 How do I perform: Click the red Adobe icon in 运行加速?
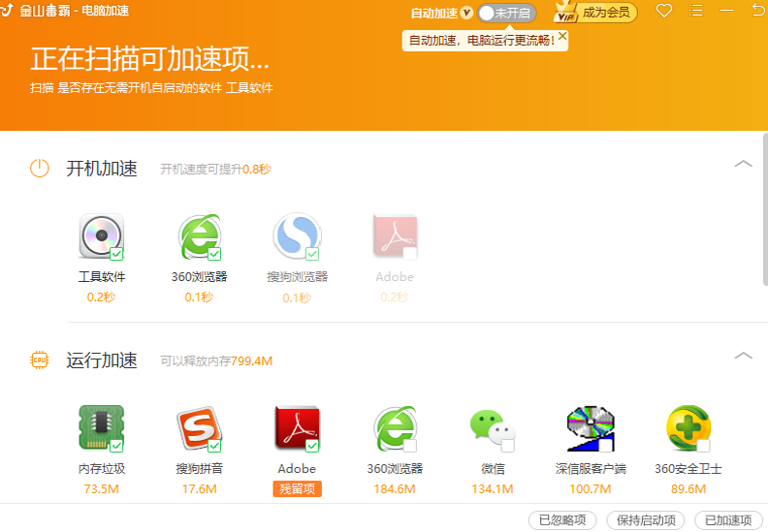[x=298, y=427]
